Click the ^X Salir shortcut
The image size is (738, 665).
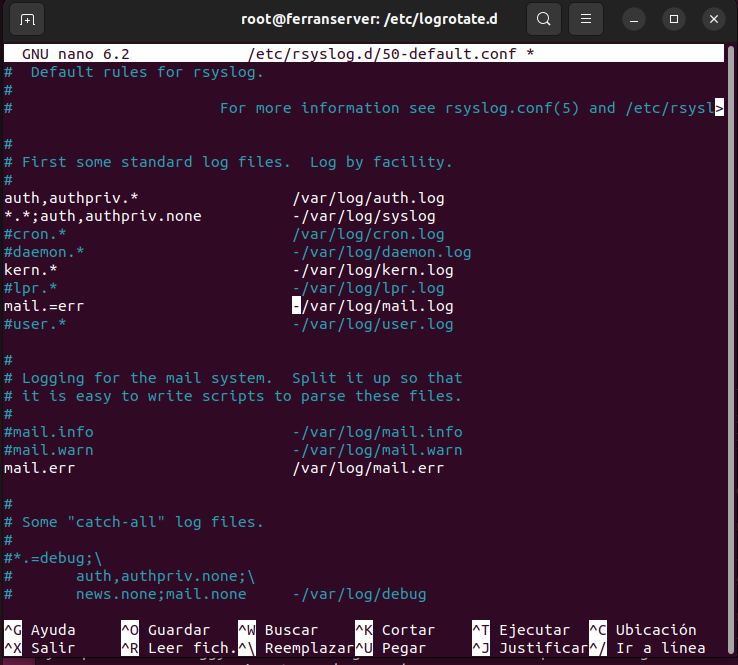(40, 648)
